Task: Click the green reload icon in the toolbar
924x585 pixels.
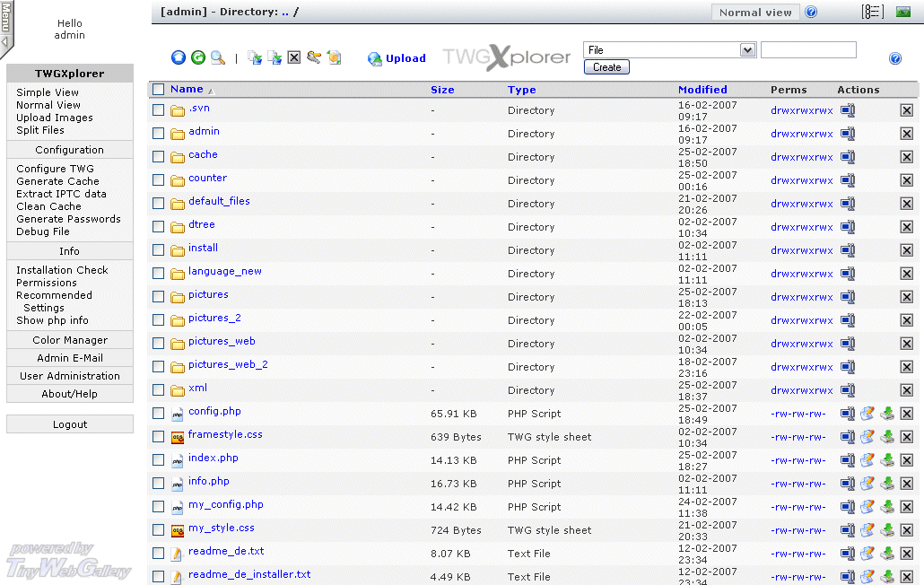Action: [x=198, y=58]
